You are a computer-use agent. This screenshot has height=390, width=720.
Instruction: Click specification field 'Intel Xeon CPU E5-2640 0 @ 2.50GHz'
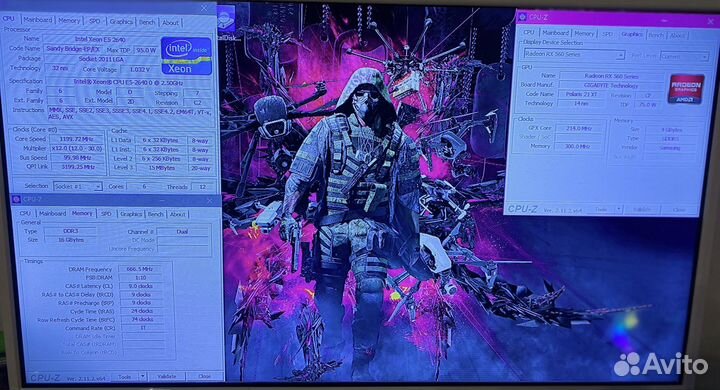[128, 83]
